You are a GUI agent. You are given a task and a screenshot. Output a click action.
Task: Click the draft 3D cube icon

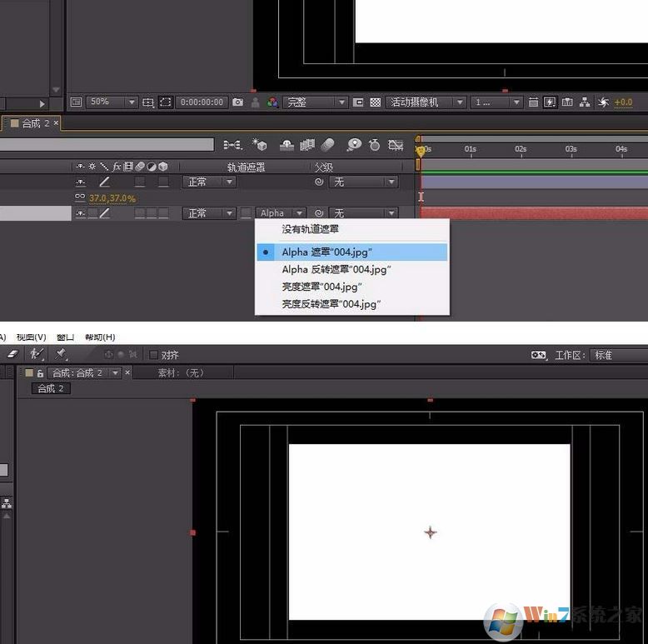pyautogui.click(x=259, y=145)
